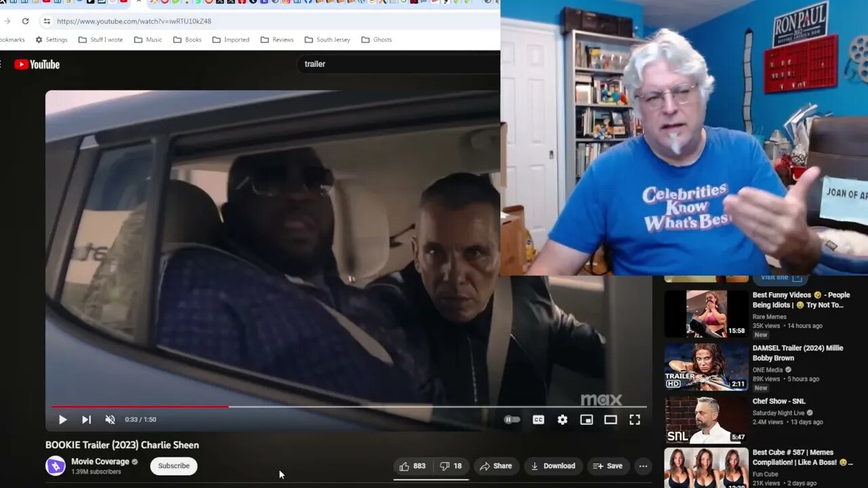Save the video to a playlist
Image resolution: width=868 pixels, height=488 pixels.
(608, 466)
